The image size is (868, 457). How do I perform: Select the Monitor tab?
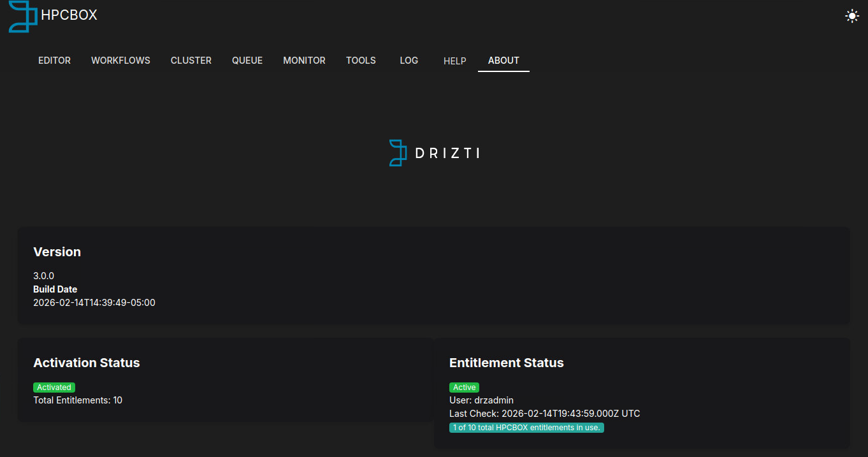click(x=305, y=61)
